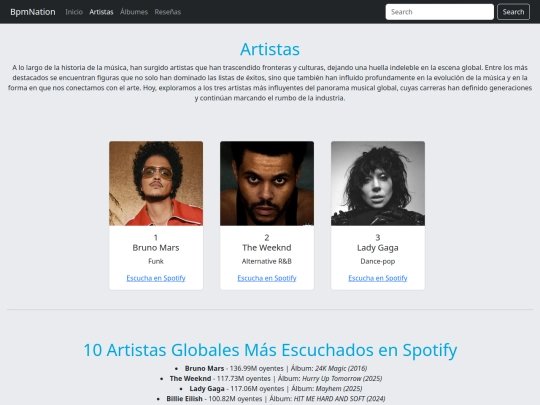Click Lady Gaga artist photo
This screenshot has height=405, width=540.
coord(378,183)
